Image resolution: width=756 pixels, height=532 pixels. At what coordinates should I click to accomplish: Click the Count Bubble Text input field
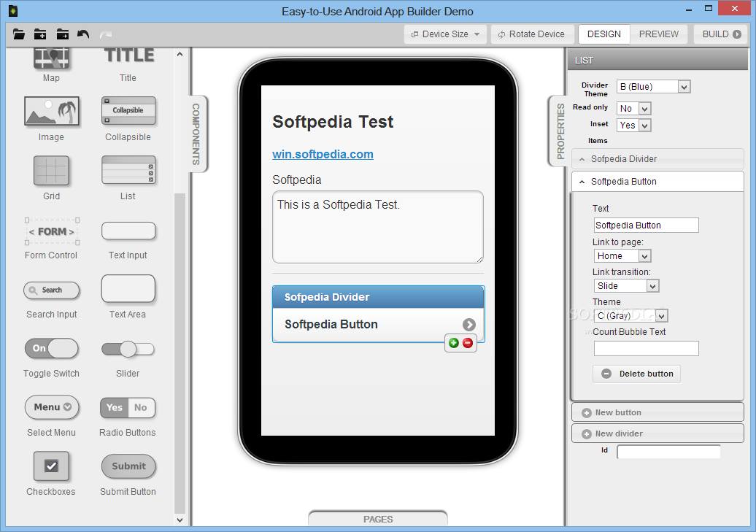(x=646, y=349)
